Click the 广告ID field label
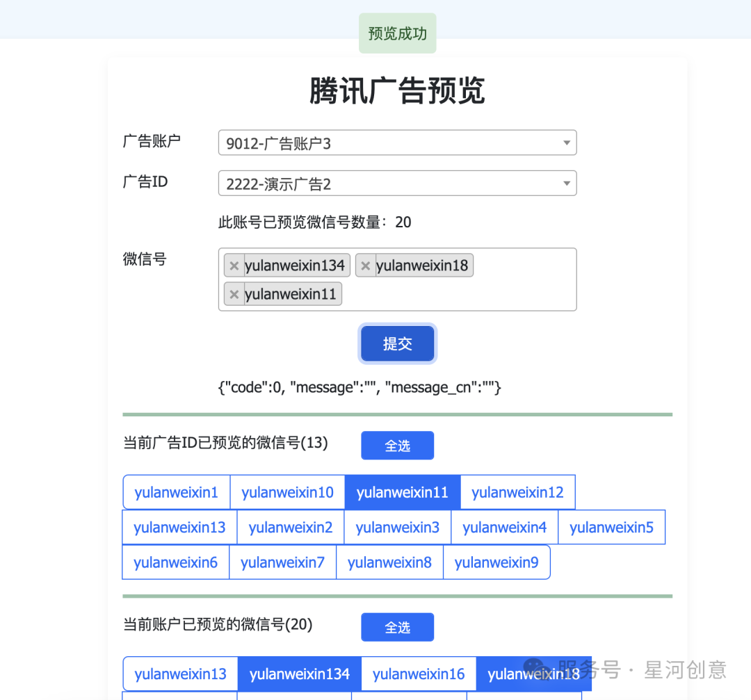Viewport: 751px width, 700px height. pos(145,182)
